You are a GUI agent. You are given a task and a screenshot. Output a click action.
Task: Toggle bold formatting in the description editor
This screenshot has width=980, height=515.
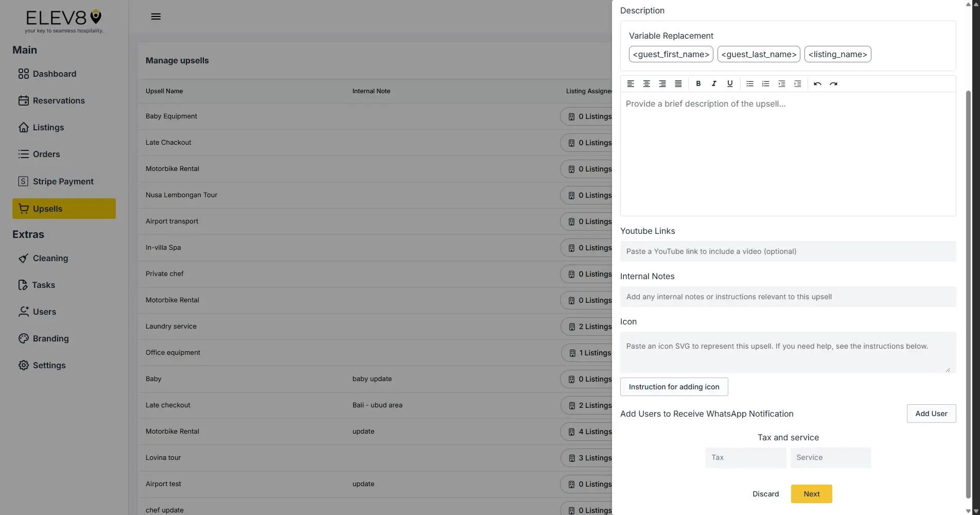tap(698, 83)
